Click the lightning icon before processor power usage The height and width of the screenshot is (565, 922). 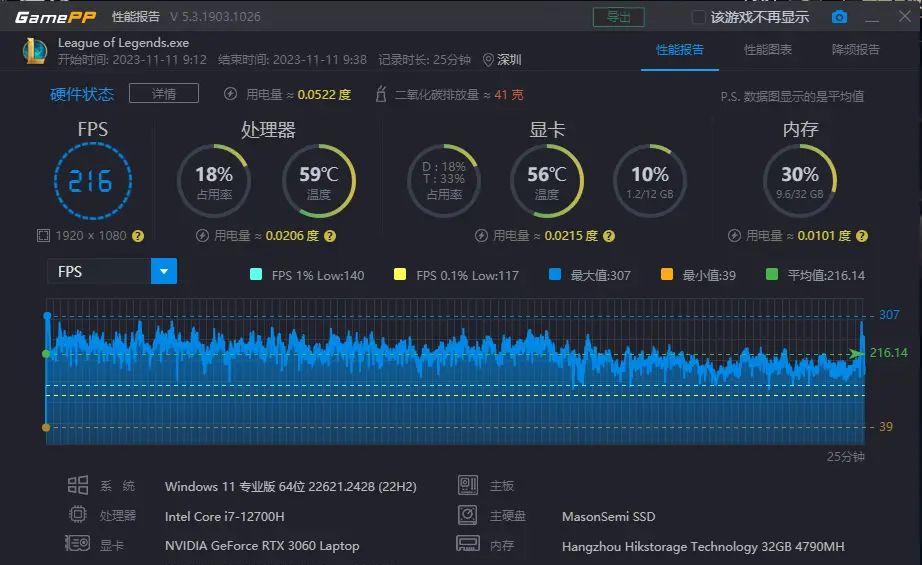coord(202,236)
